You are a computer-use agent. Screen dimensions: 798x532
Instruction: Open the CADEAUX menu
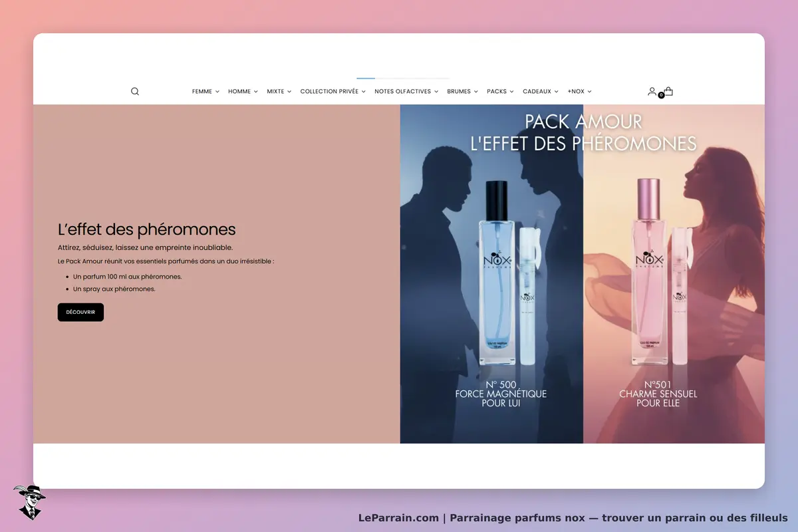coord(541,92)
